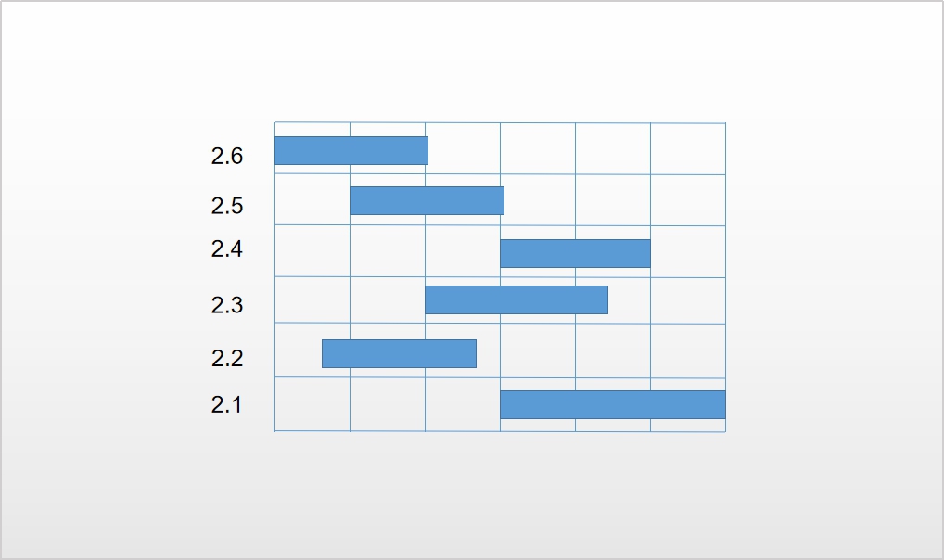Click the empty first-column cell in row 2.1
Viewport: 945px width, 560px height.
313,404
